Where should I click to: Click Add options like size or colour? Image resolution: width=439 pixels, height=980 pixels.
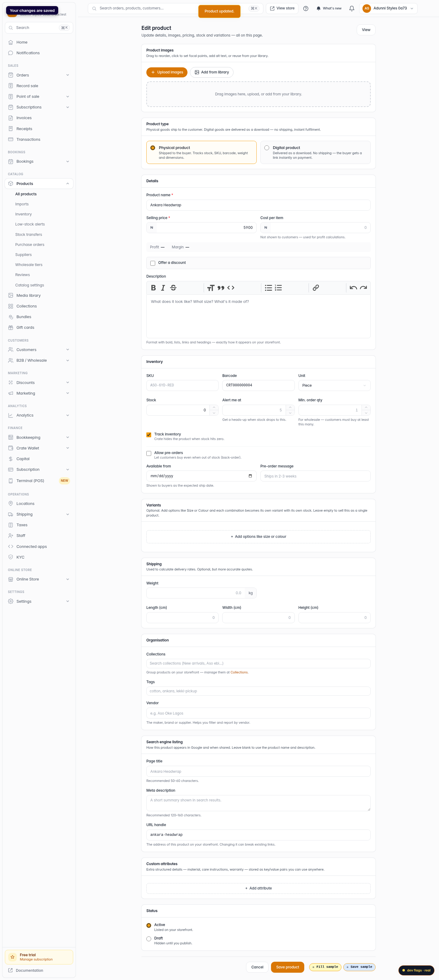click(x=258, y=536)
